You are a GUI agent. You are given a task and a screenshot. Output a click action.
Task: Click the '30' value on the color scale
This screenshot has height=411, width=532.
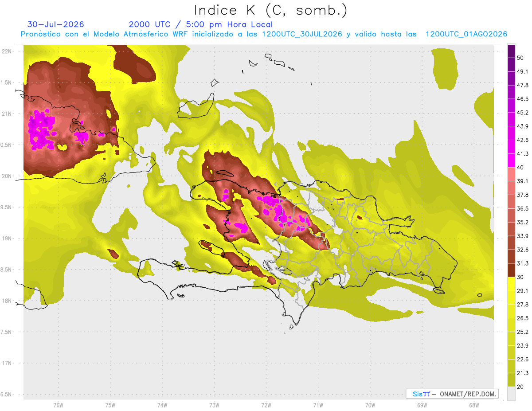click(x=520, y=277)
